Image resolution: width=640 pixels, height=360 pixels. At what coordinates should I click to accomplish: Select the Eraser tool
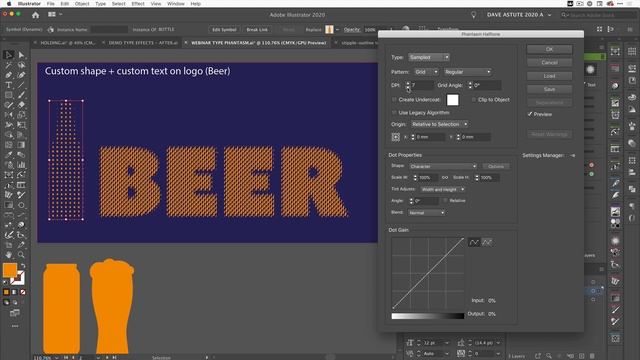point(21,105)
